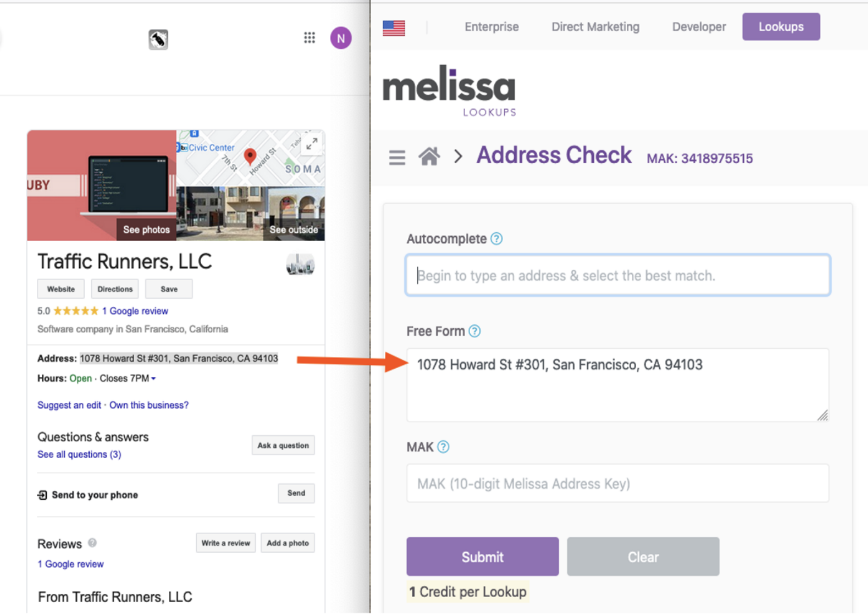Image resolution: width=868 pixels, height=615 pixels.
Task: Open the 1 Google review link
Action: [135, 311]
